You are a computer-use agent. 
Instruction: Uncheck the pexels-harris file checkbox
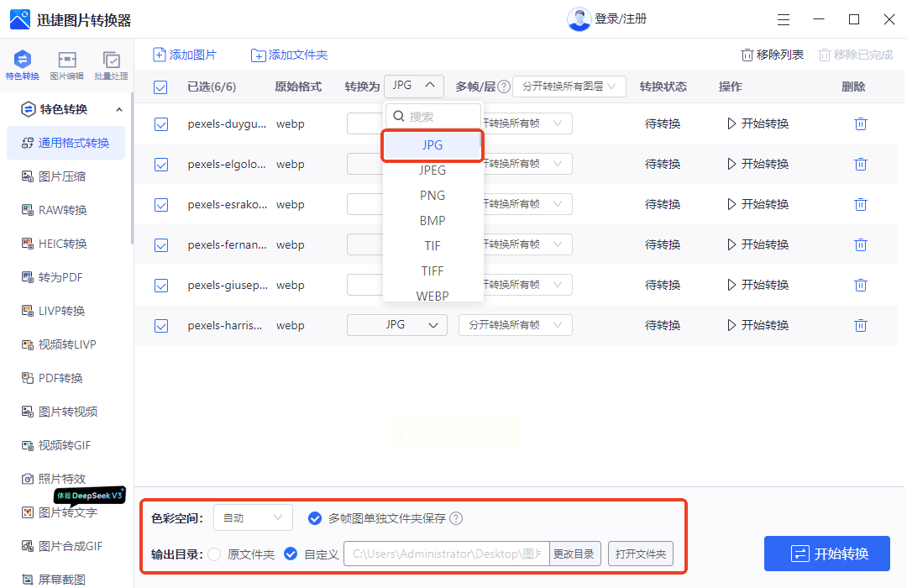tap(161, 326)
